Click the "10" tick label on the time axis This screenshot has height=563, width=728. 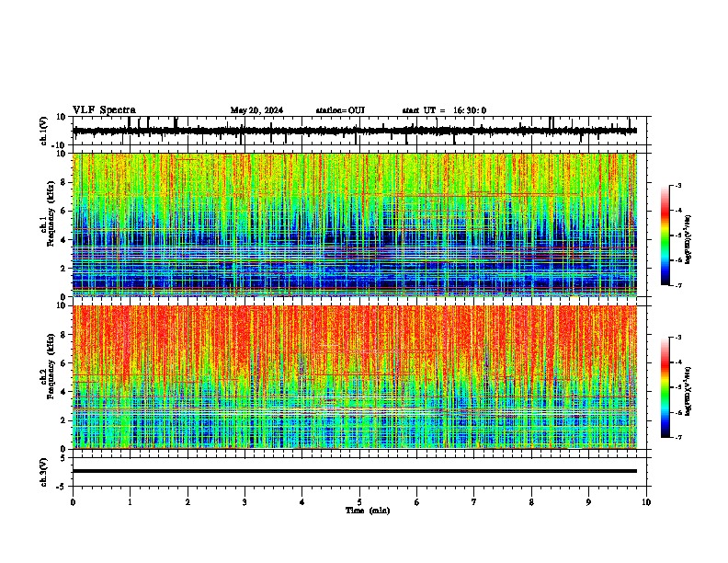coord(646,502)
